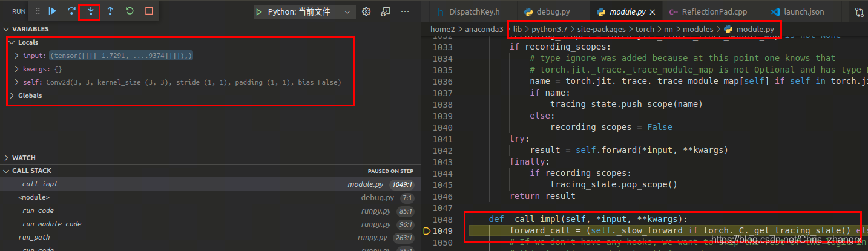Click the Step Into debug button

[x=90, y=11]
